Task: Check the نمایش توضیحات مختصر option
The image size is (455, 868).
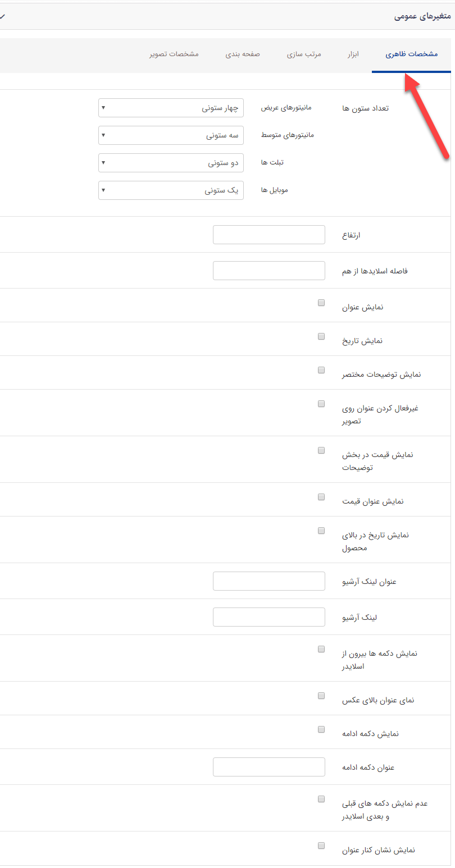Action: tap(321, 369)
